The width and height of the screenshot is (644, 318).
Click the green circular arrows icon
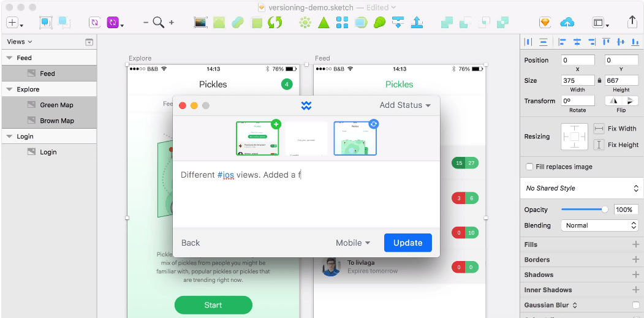click(275, 22)
